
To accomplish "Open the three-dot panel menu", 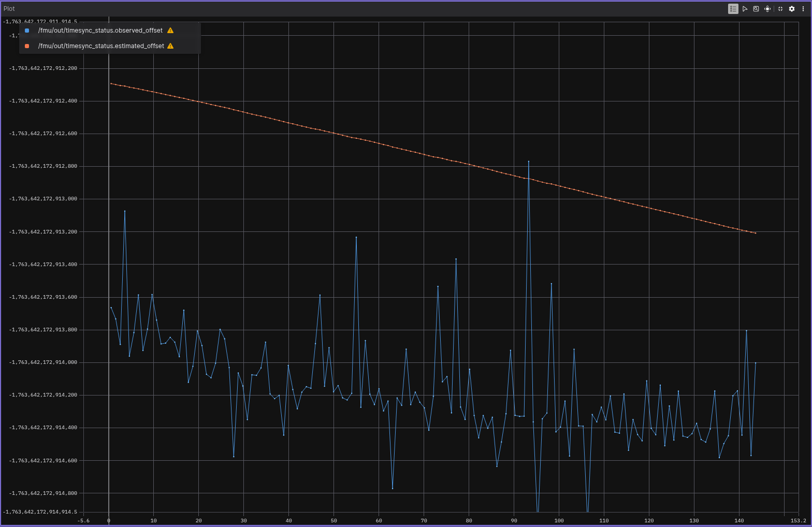I will click(x=803, y=9).
